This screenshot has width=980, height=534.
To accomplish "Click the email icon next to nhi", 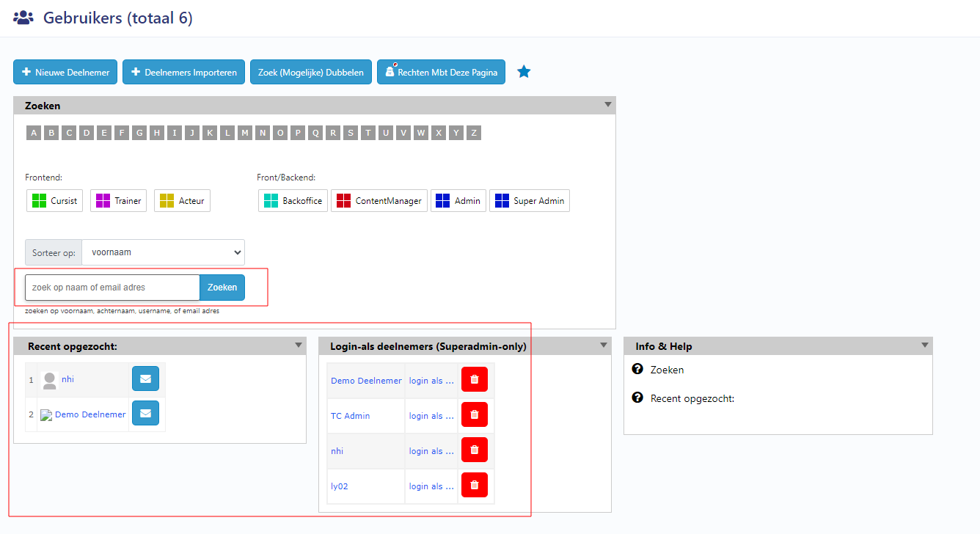I will pos(145,379).
